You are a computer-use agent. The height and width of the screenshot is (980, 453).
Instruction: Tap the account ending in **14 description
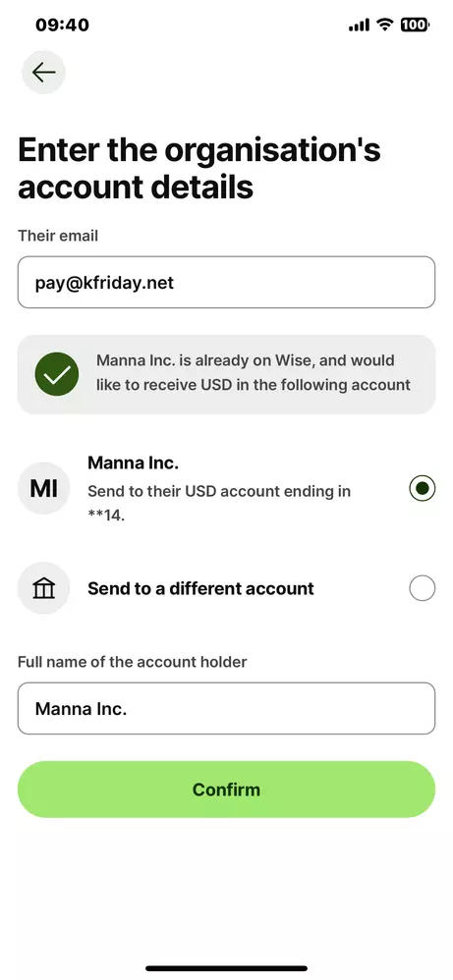pos(219,504)
